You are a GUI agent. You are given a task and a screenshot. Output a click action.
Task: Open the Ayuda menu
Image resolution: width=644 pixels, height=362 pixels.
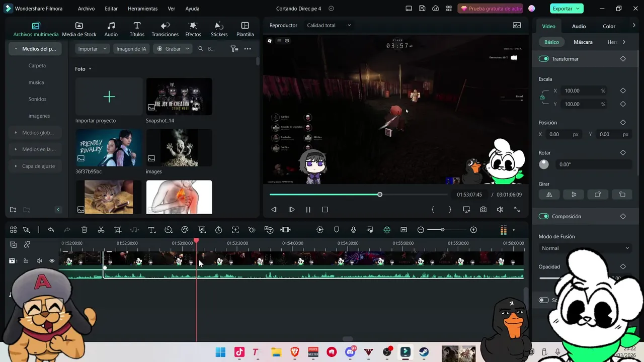click(192, 9)
